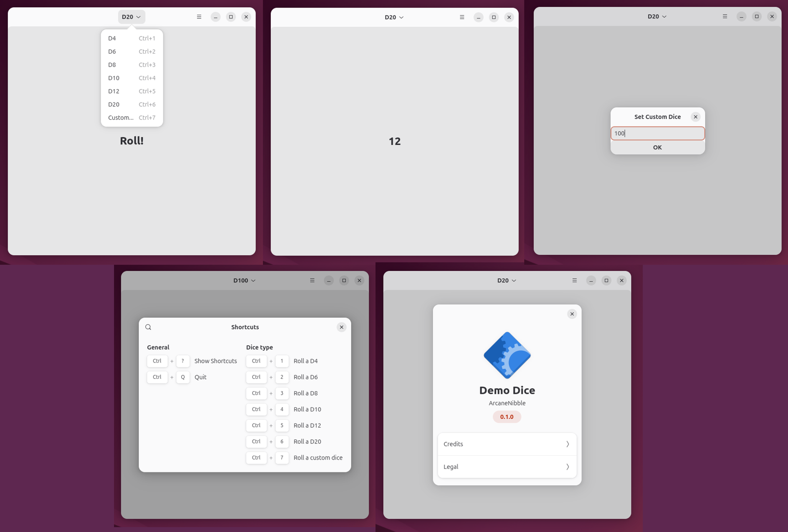Click the custom dice value input field

coord(657,133)
